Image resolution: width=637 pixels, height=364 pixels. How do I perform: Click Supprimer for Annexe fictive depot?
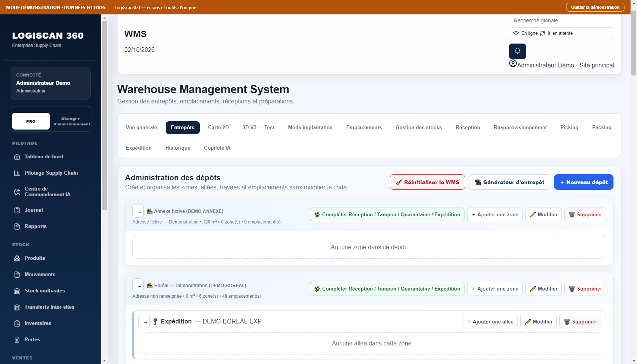585,214
